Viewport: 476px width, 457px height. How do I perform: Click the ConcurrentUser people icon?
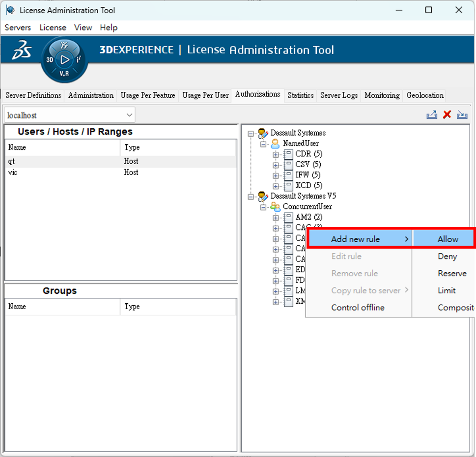(275, 206)
